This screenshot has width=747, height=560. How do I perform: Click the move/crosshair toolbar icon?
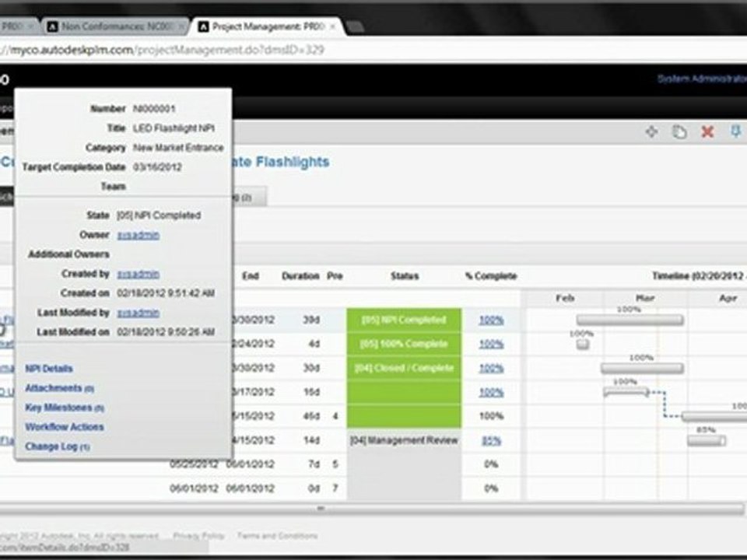[x=651, y=131]
